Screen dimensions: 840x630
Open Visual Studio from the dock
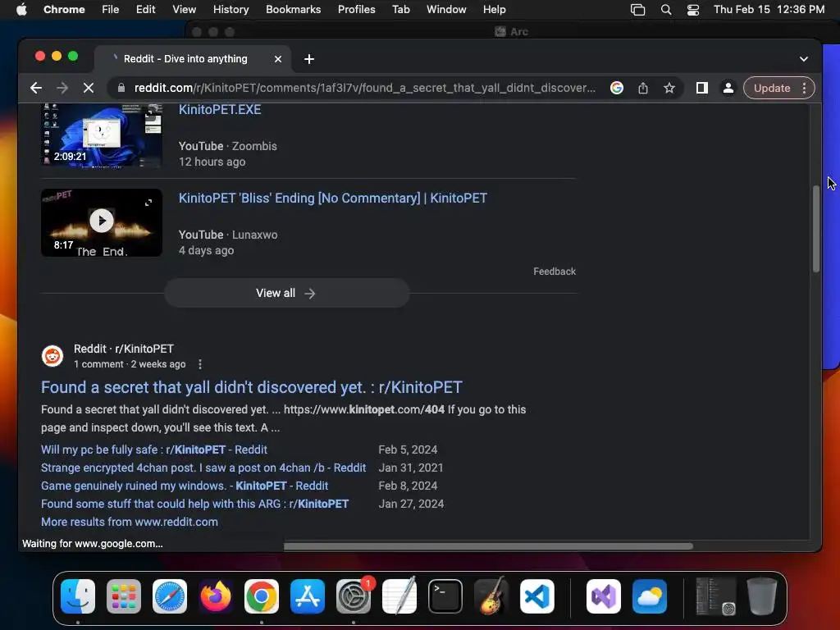(x=604, y=596)
